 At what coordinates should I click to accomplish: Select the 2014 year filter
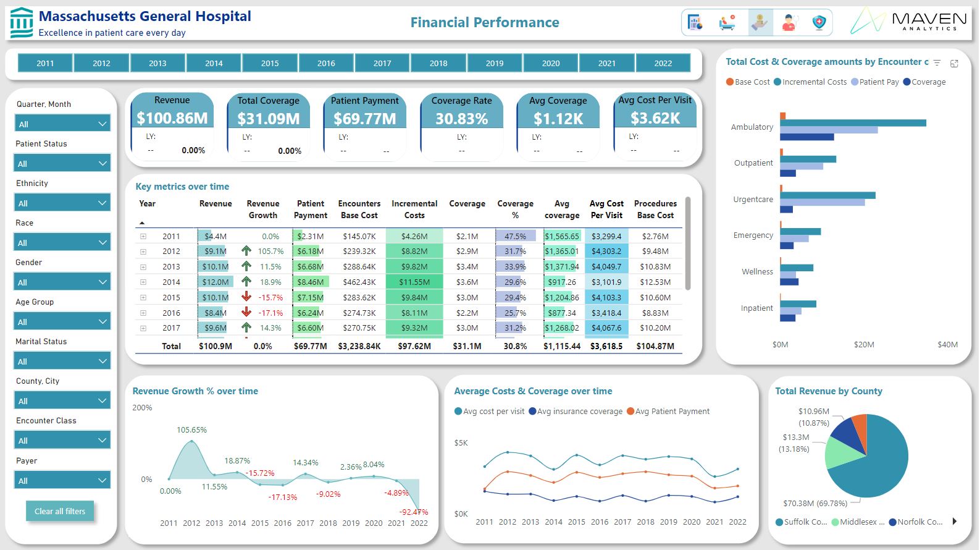(x=214, y=63)
